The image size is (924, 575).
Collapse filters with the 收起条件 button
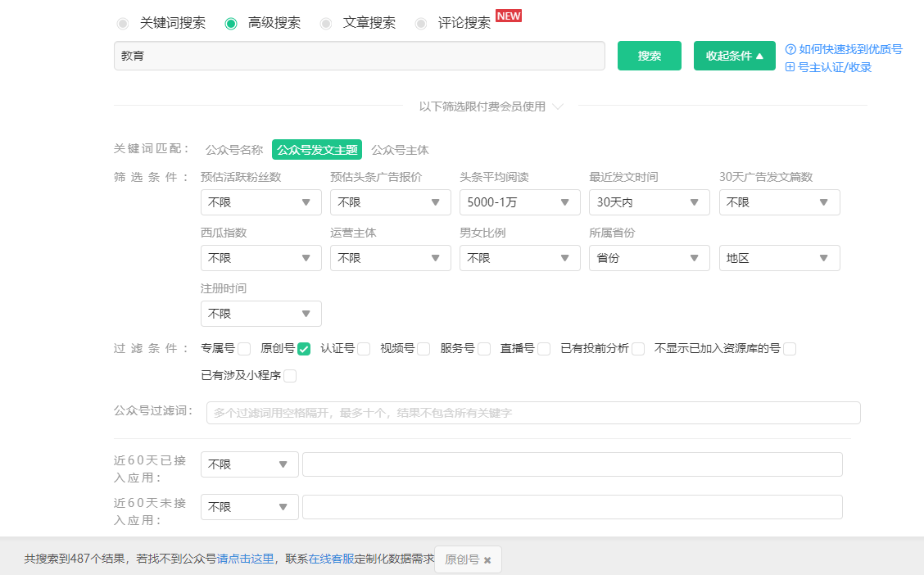click(734, 56)
